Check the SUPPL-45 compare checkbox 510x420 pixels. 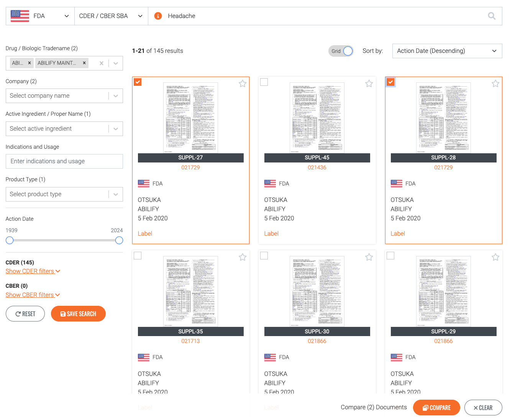pos(264,82)
